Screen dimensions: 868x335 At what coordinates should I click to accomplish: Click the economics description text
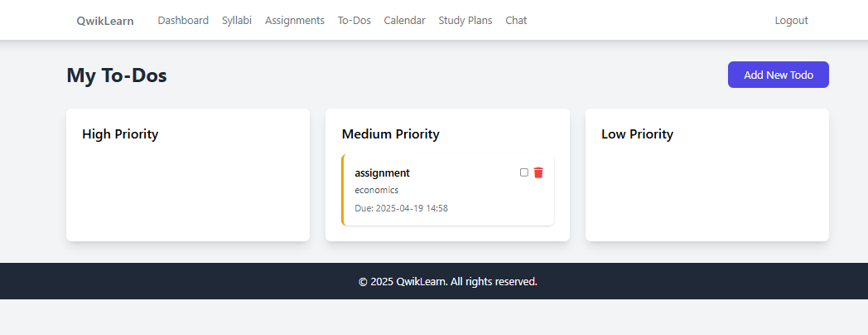(376, 190)
